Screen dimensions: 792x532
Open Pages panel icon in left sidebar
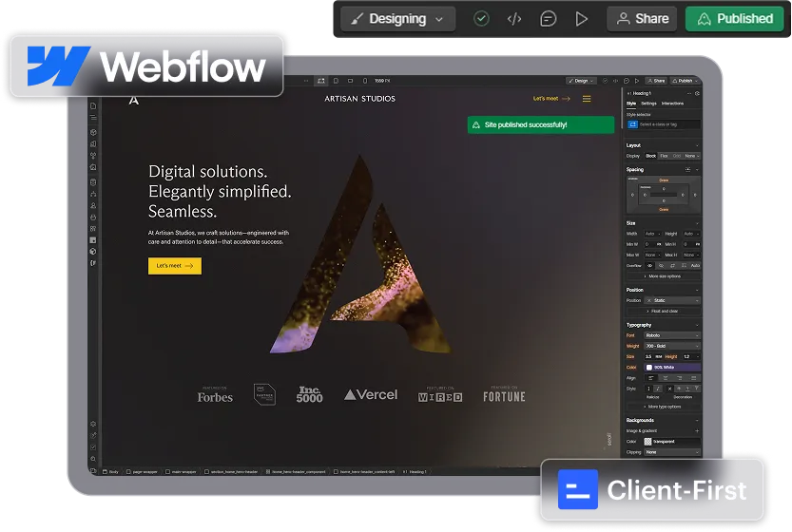click(93, 106)
